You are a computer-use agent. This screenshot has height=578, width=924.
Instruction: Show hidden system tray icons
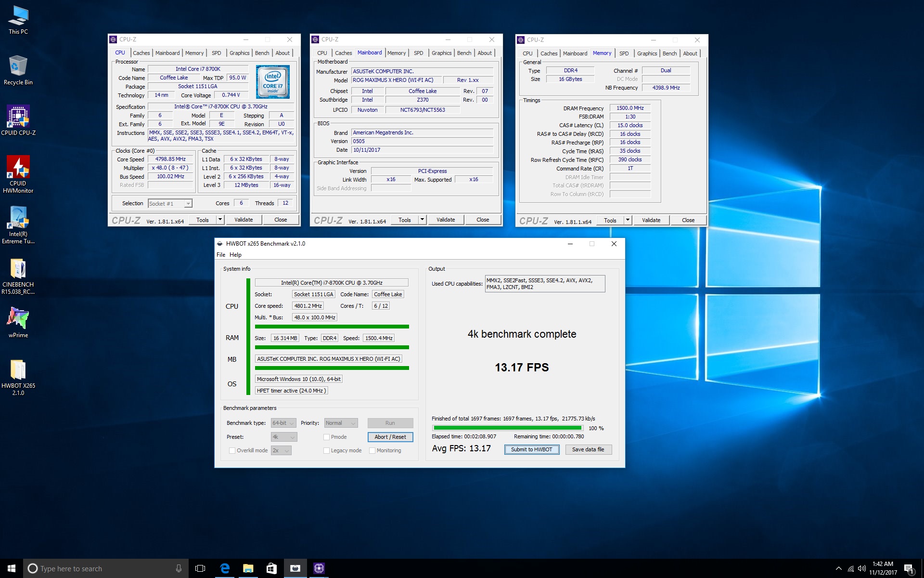pos(838,568)
